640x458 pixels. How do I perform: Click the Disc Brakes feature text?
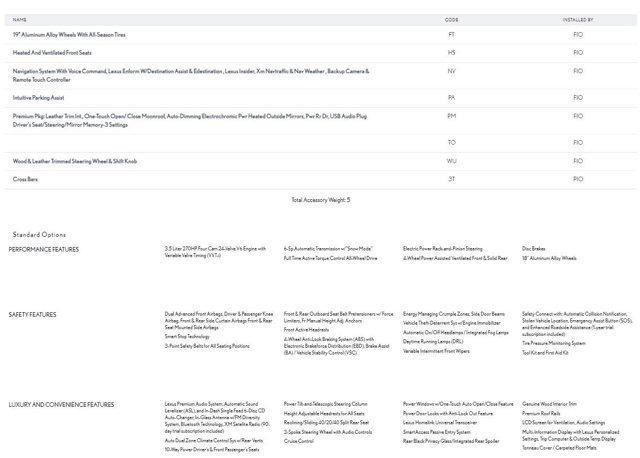coord(534,247)
